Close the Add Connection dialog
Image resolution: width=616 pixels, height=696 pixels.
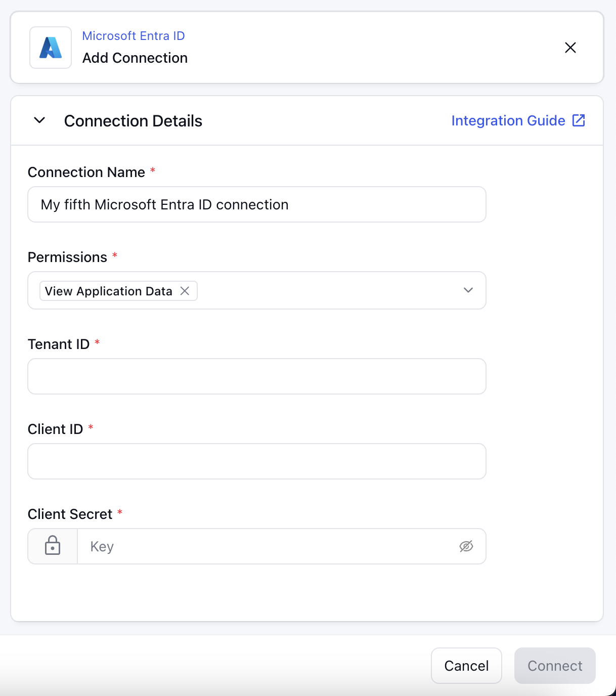[x=570, y=48]
